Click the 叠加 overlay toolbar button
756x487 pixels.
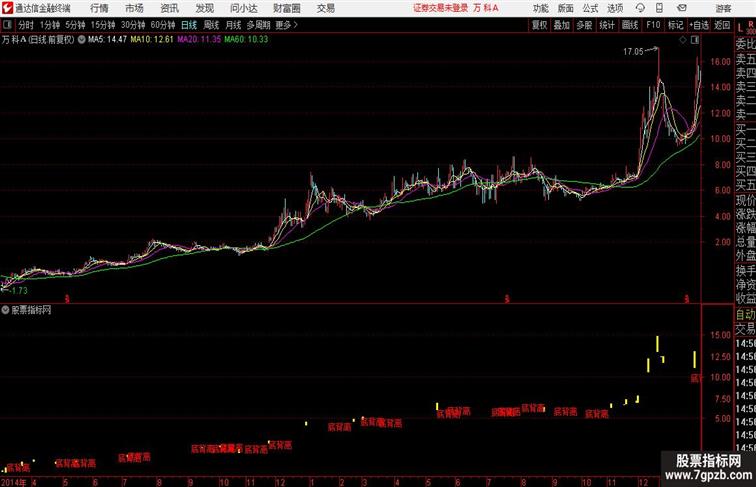pyautogui.click(x=562, y=25)
